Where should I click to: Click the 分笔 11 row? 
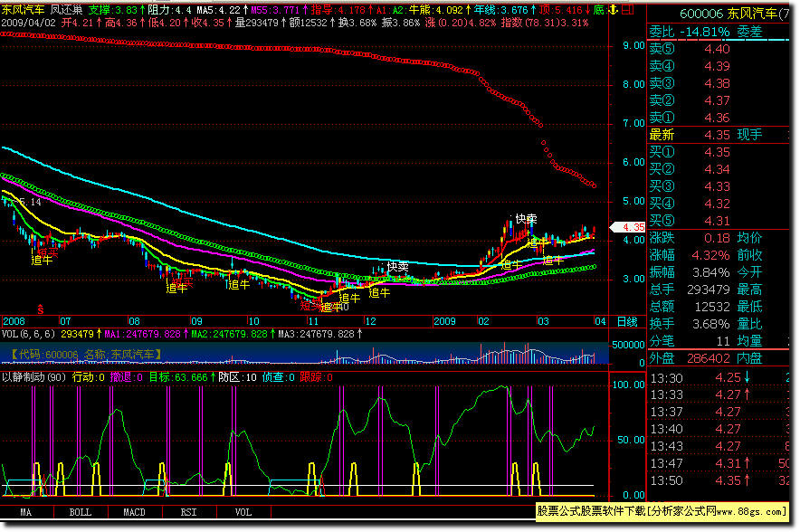[719, 341]
